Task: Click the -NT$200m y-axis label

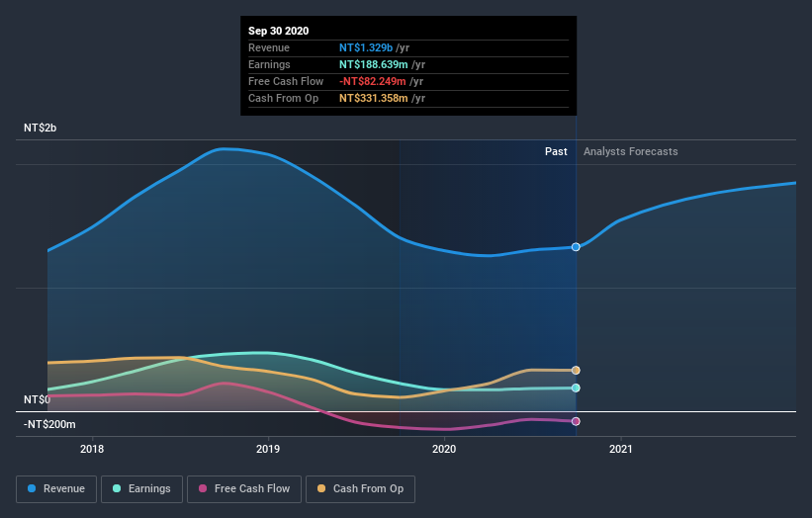Action: (49, 424)
